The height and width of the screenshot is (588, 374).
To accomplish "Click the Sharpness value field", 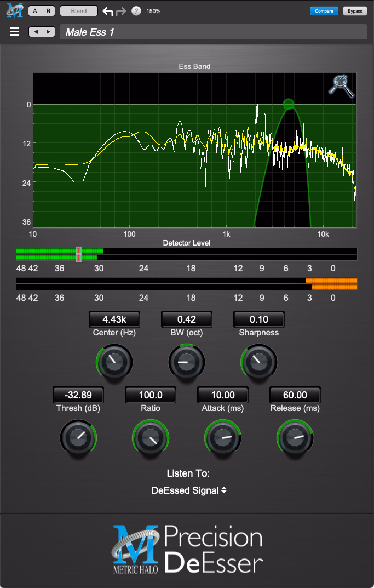I will click(x=259, y=319).
